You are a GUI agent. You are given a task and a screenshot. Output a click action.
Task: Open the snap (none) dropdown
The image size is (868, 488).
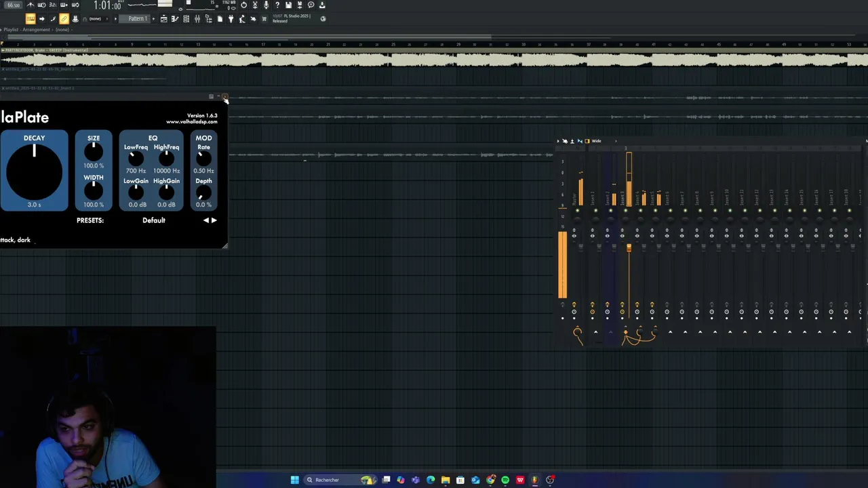point(97,19)
